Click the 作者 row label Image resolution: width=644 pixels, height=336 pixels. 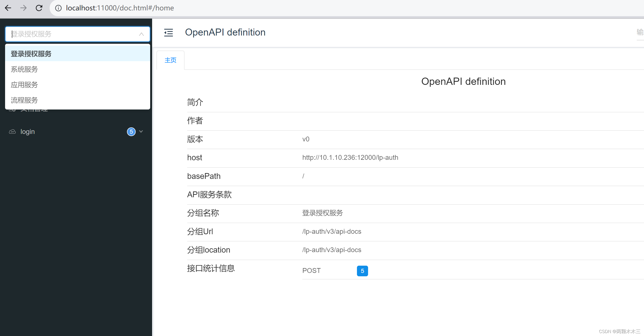point(195,121)
